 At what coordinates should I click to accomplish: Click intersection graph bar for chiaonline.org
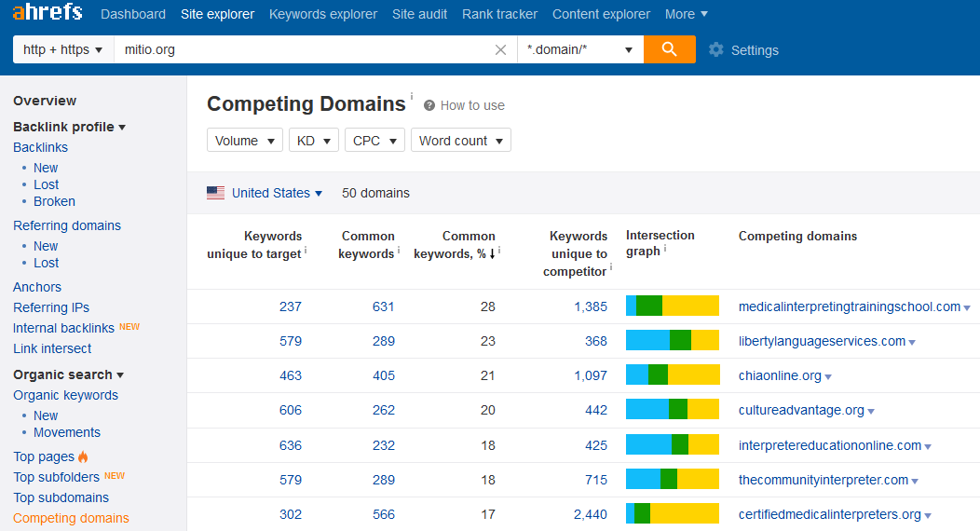point(673,374)
